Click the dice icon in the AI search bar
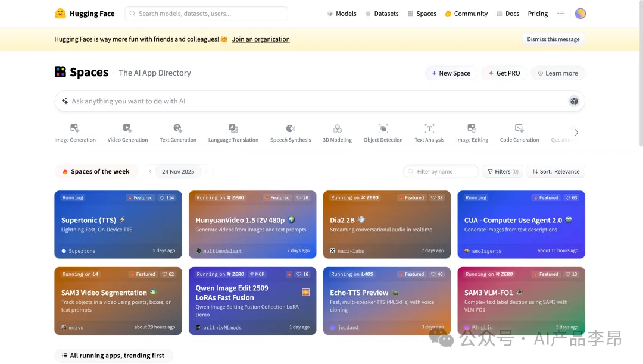643x364 pixels. click(574, 101)
